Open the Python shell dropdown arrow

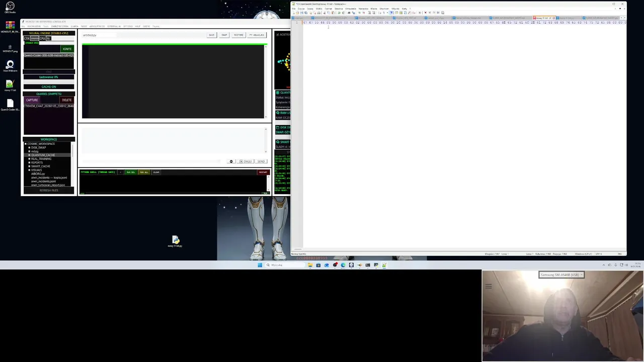tap(120, 172)
